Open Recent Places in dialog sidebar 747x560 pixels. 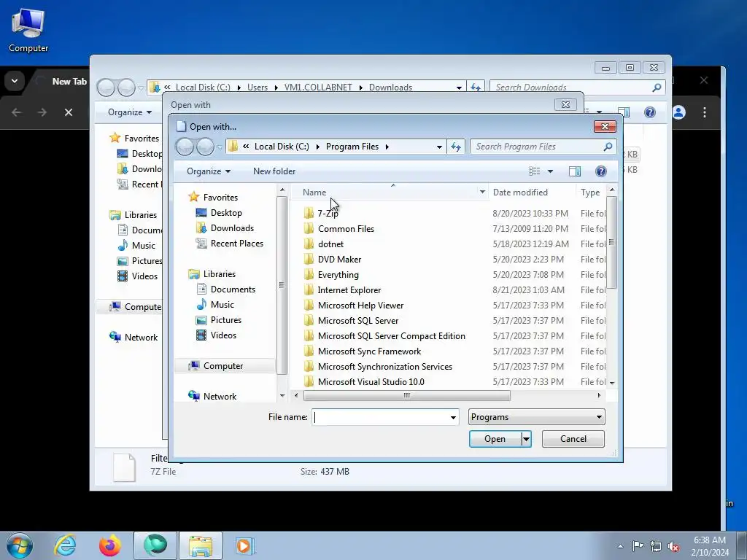[x=236, y=244]
